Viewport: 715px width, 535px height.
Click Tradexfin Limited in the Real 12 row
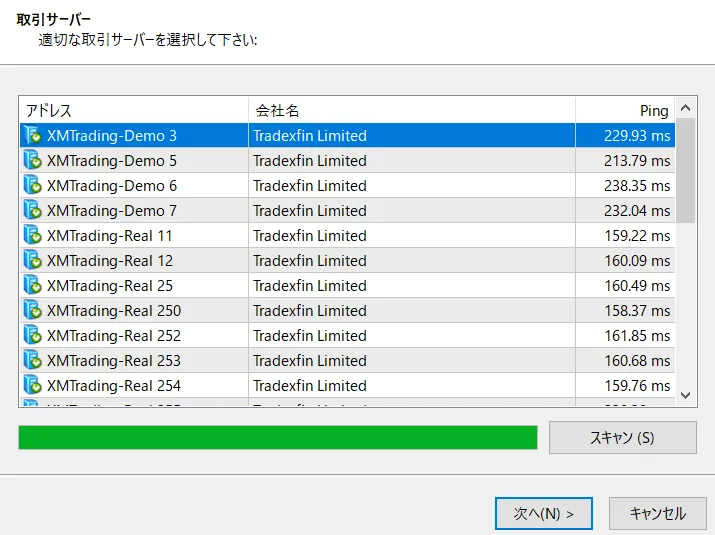310,260
